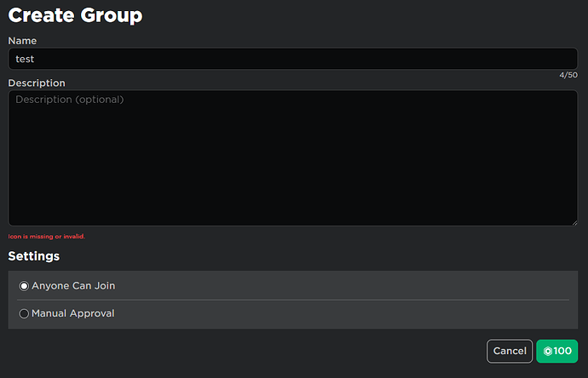Click the Description field label
The height and width of the screenshot is (378, 588).
tap(37, 83)
